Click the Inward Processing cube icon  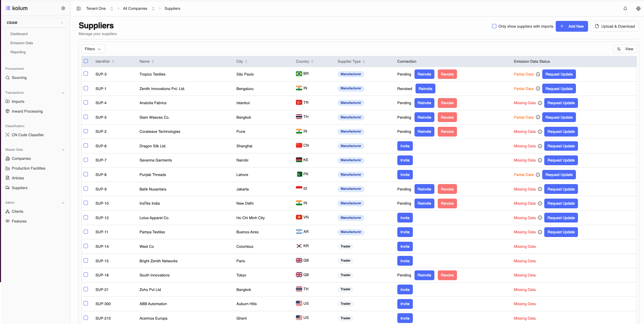7,111
